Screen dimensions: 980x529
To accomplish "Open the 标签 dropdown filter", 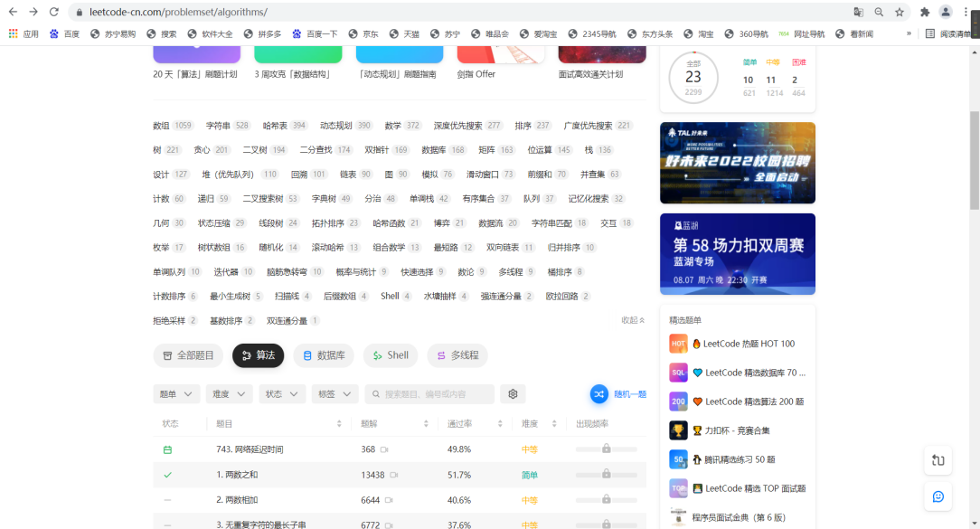I will tap(335, 394).
